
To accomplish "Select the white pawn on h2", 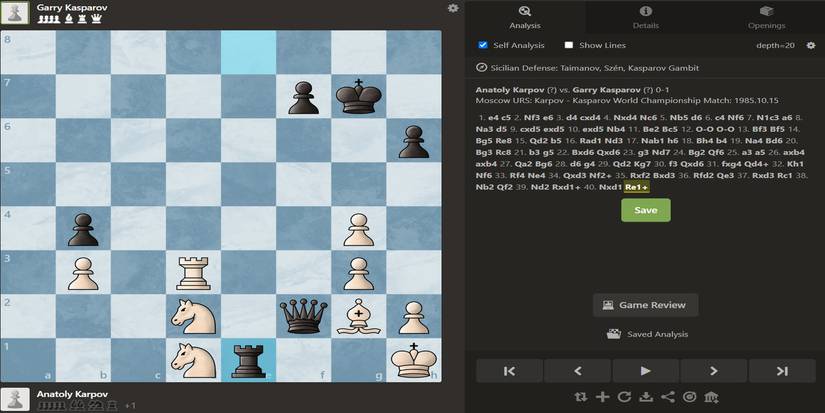I will [414, 316].
